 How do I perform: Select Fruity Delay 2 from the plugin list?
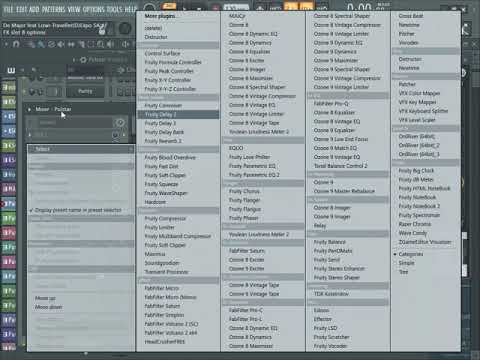click(x=178, y=114)
